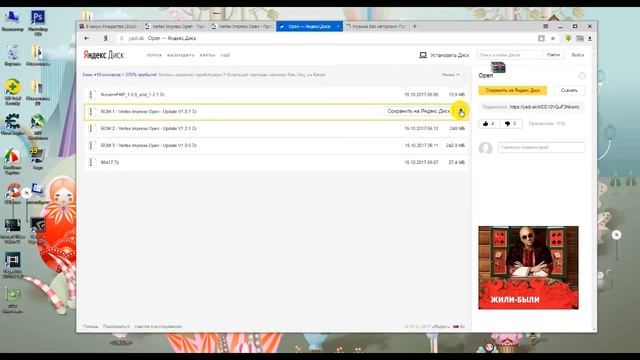Image resolution: width=640 pixels, height=360 pixels.
Task: Open the Fraps desktop shortcut
Action: [38, 158]
